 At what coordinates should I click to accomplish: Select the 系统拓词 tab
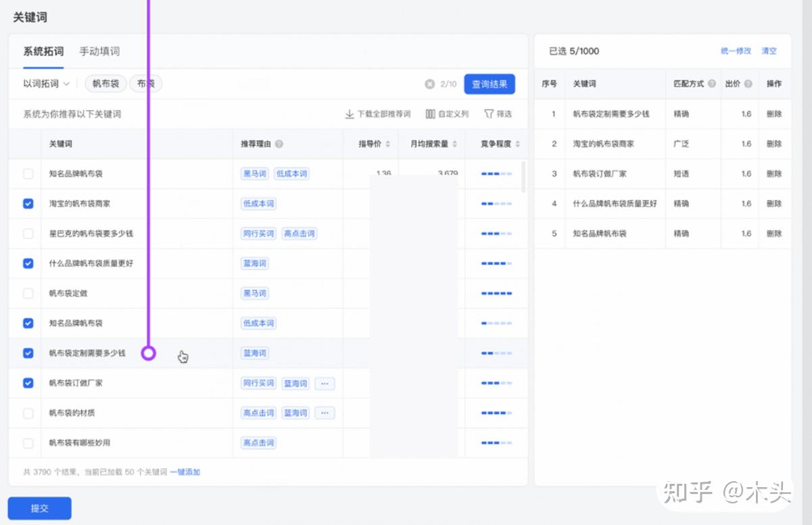[43, 51]
